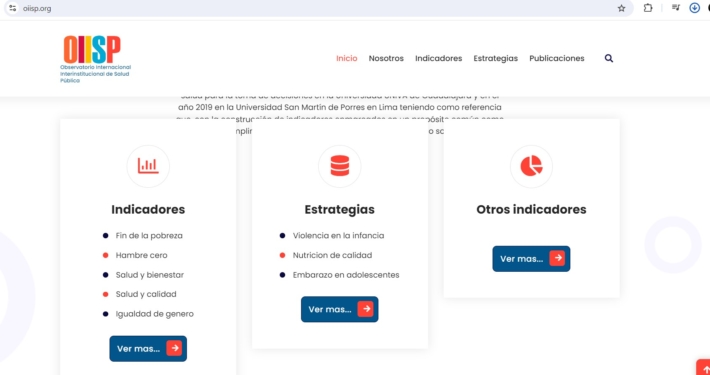Click the Observatorio Internacional tagline under logo

[x=96, y=74]
